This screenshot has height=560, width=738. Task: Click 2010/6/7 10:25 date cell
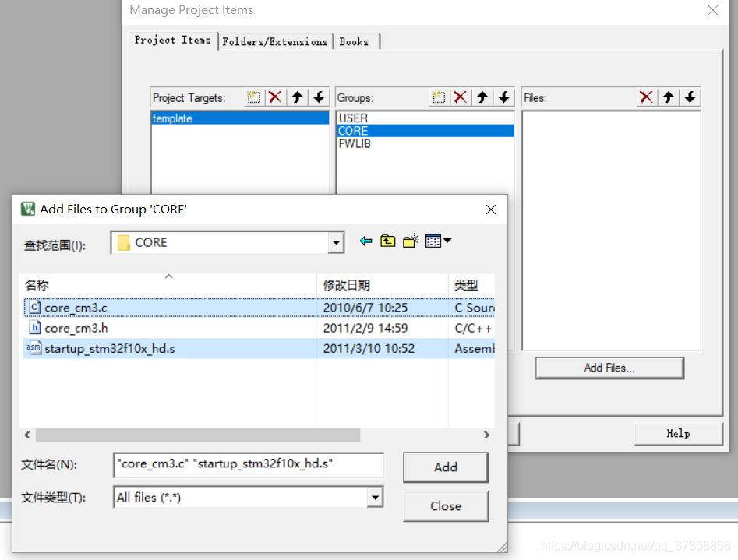point(365,308)
